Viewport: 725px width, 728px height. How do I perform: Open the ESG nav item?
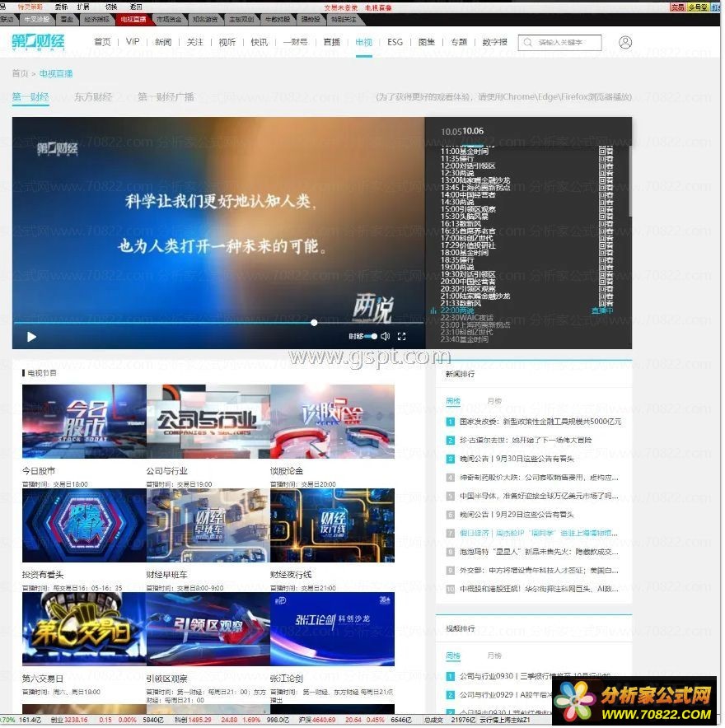[395, 42]
